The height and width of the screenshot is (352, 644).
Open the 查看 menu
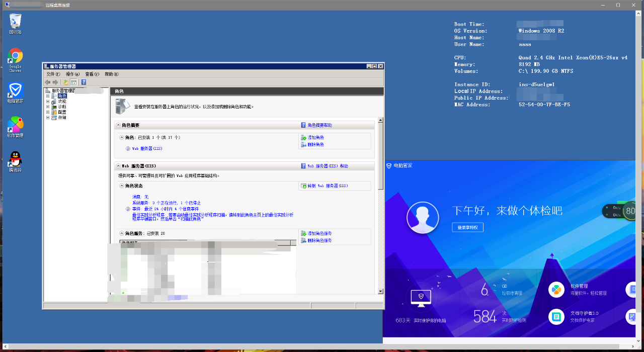point(92,74)
